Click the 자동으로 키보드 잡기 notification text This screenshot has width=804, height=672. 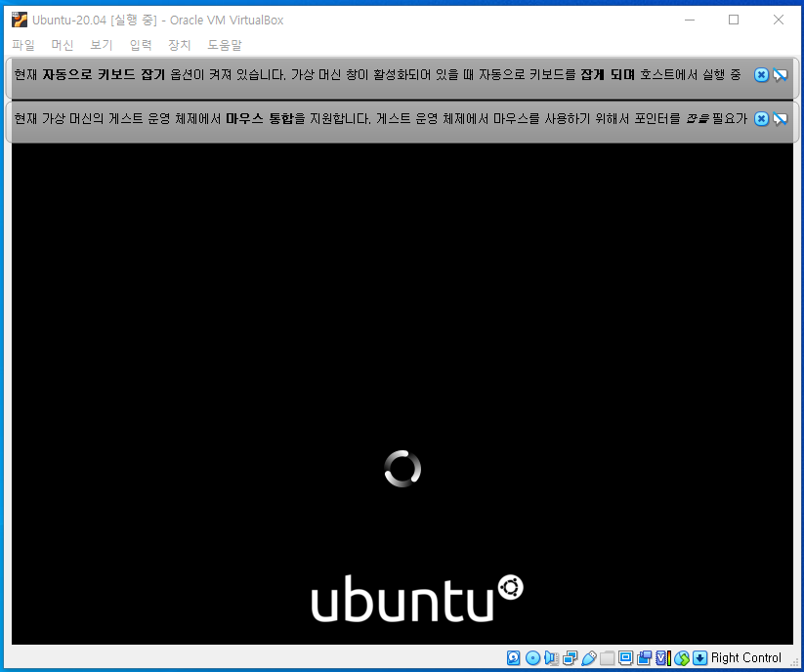click(x=104, y=75)
